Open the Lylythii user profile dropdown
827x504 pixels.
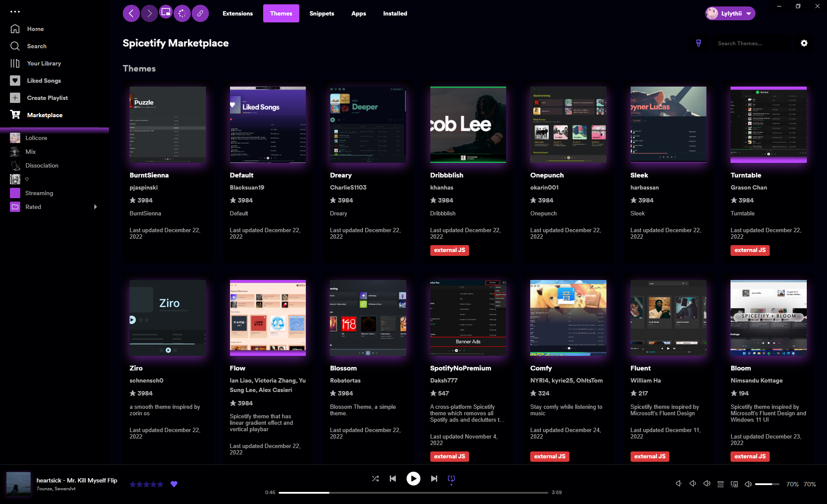point(730,13)
